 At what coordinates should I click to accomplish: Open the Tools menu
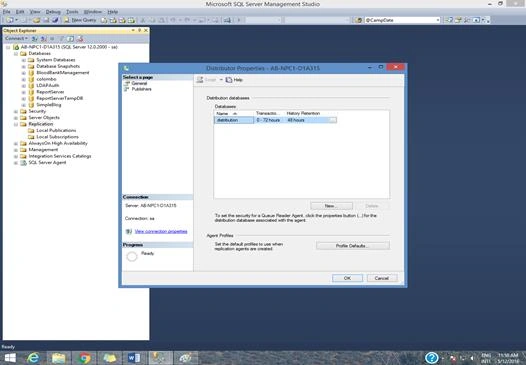[x=72, y=12]
